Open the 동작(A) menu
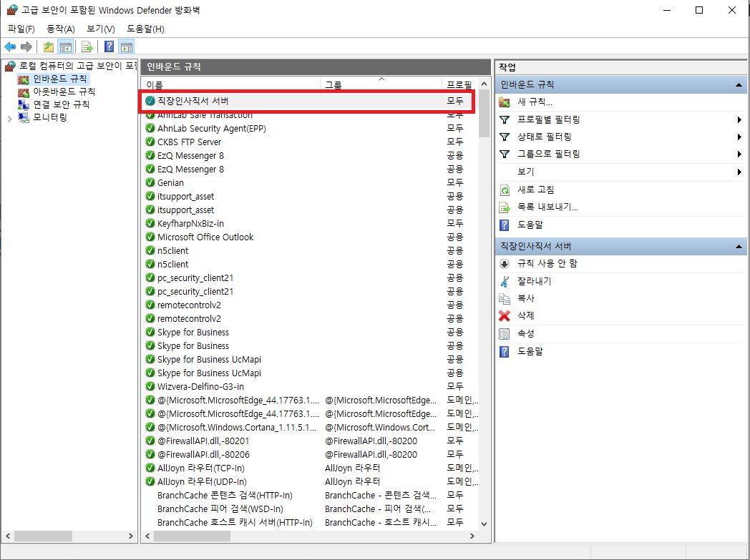This screenshot has width=750, height=560. [61, 29]
